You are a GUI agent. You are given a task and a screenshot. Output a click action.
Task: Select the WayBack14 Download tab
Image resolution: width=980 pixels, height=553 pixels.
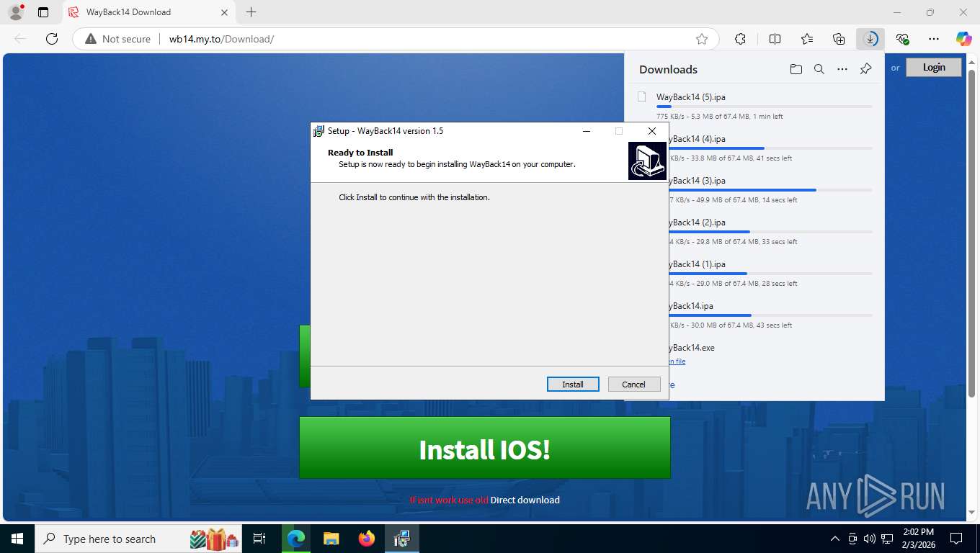[x=149, y=12]
